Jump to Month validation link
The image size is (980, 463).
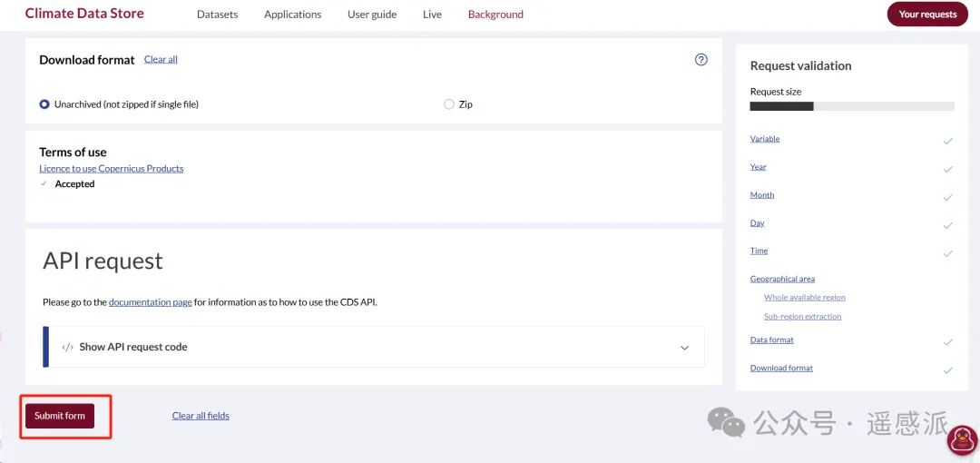pyautogui.click(x=762, y=195)
